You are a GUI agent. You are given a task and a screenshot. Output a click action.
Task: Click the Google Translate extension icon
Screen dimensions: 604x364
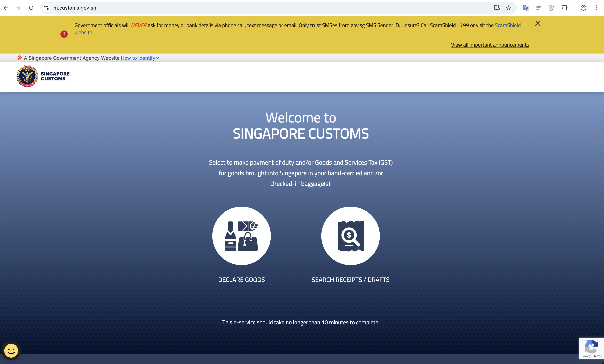click(525, 8)
